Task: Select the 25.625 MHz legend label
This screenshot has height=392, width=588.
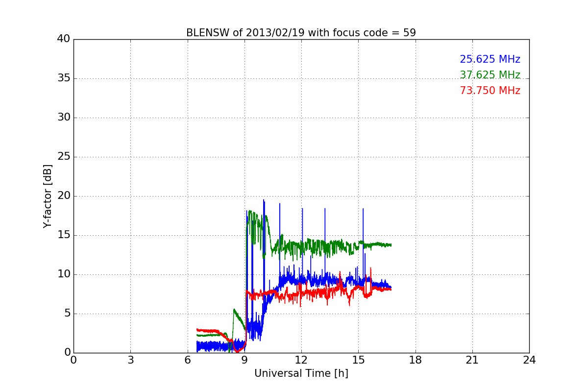Action: 490,59
